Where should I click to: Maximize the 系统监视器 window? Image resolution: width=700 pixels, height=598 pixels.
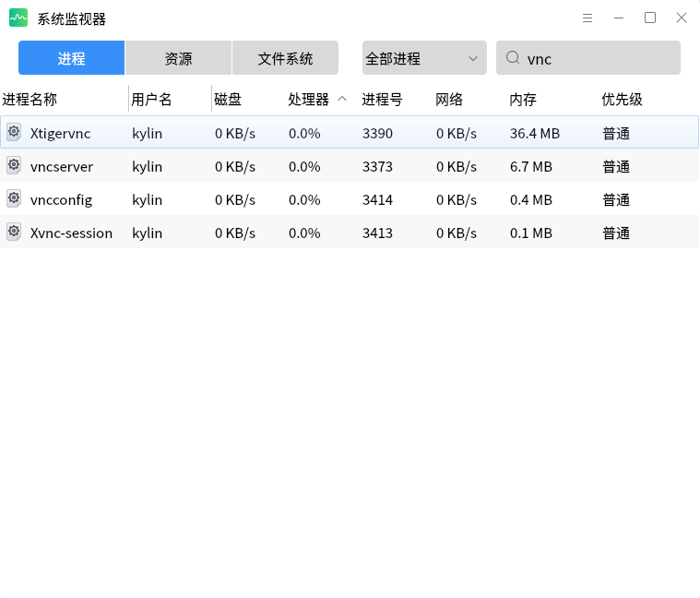650,18
